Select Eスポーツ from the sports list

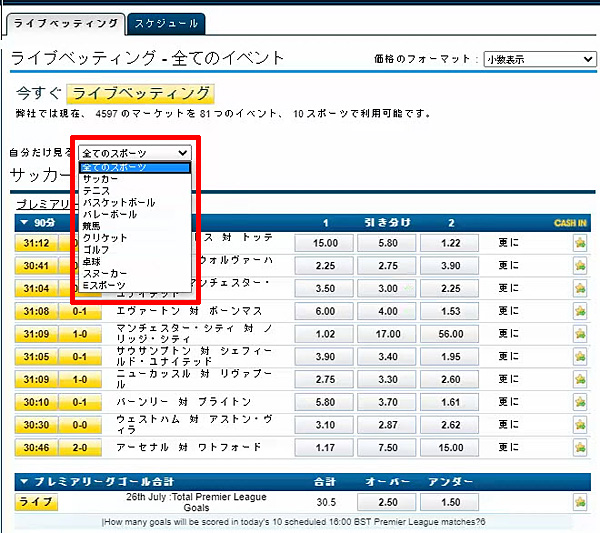135,285
